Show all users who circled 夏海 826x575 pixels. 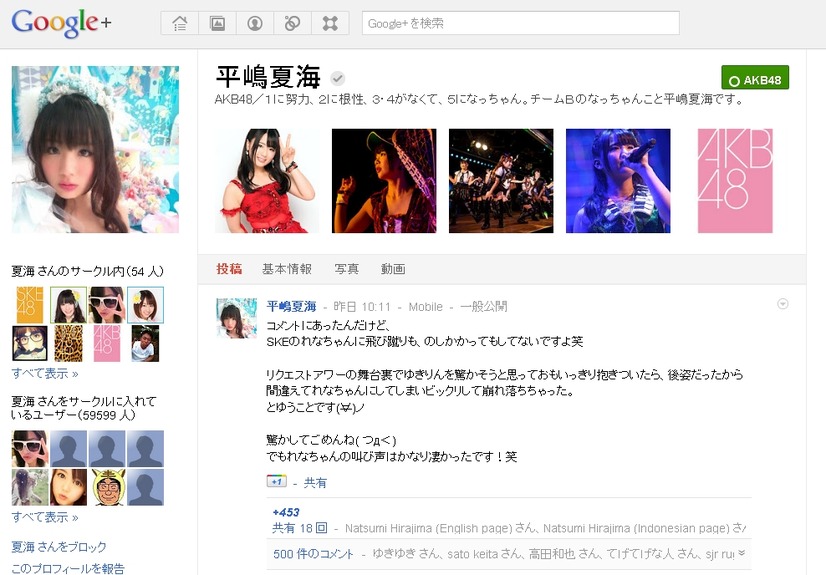coord(45,518)
